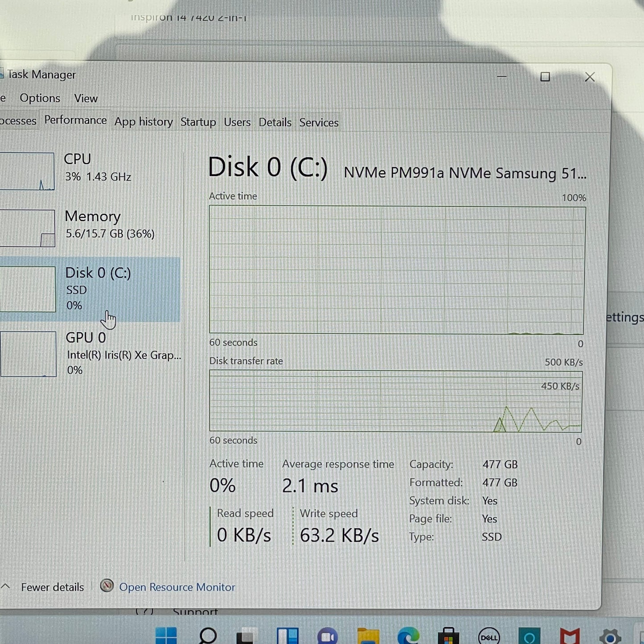Click Average response time value 2.1 ms
The height and width of the screenshot is (644, 644).
pos(310,486)
